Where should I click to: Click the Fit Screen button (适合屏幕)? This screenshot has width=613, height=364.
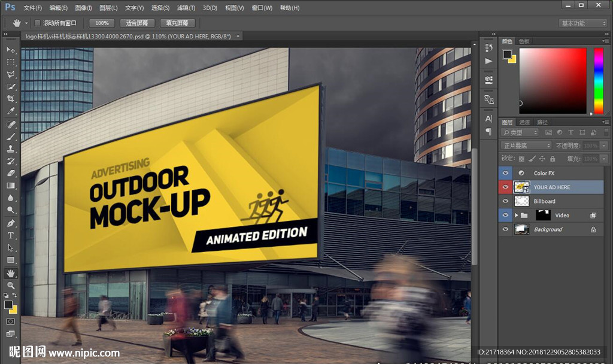point(137,23)
